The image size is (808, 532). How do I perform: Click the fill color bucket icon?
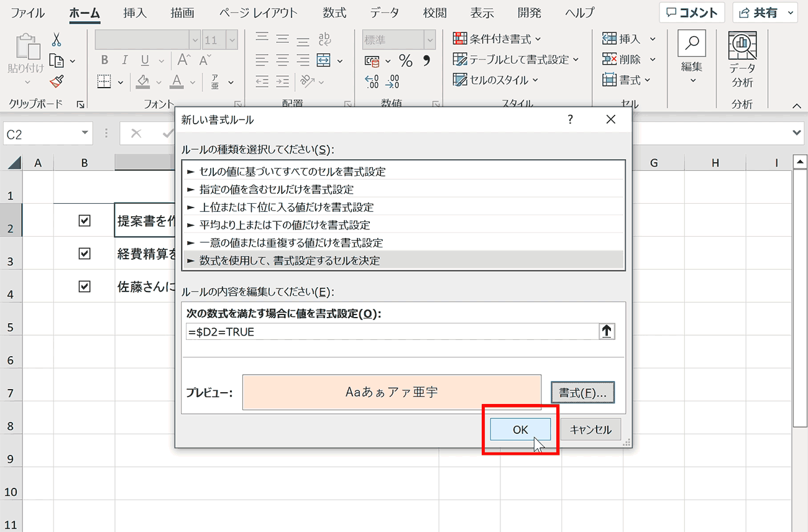coord(144,81)
